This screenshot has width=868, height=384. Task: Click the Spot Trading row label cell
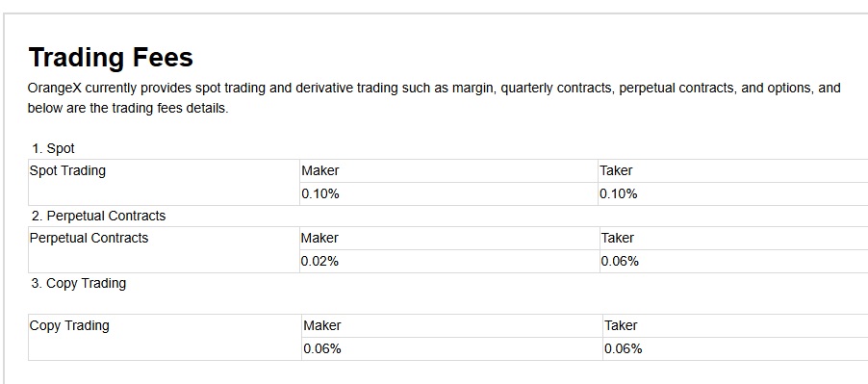coord(164,182)
